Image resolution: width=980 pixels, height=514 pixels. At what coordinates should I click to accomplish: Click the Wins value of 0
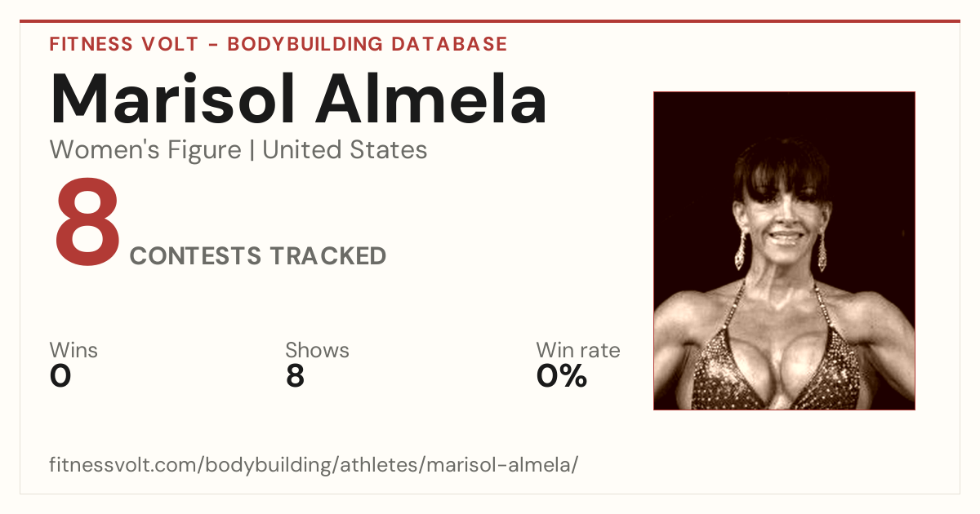[x=60, y=376]
